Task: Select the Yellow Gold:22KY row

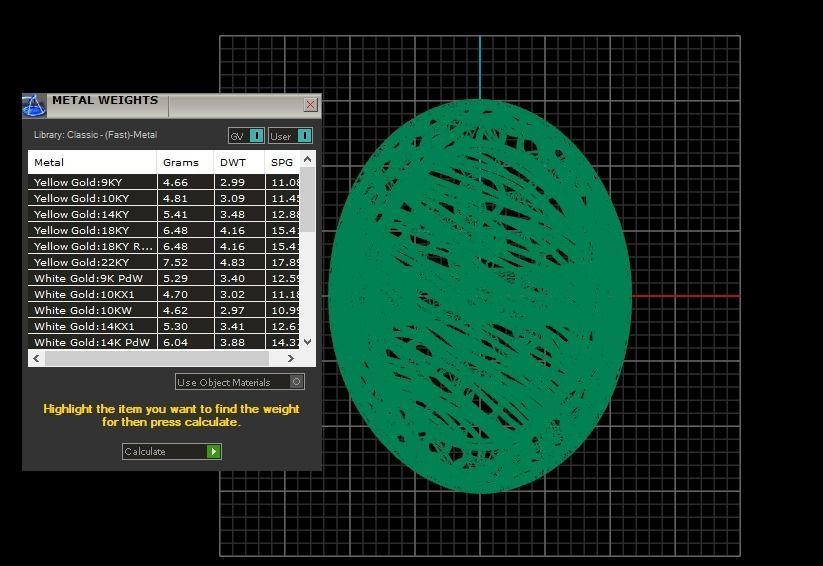Action: coord(164,262)
